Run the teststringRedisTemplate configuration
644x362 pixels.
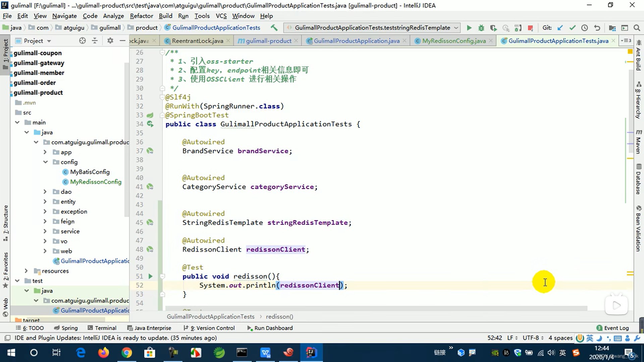(469, 28)
